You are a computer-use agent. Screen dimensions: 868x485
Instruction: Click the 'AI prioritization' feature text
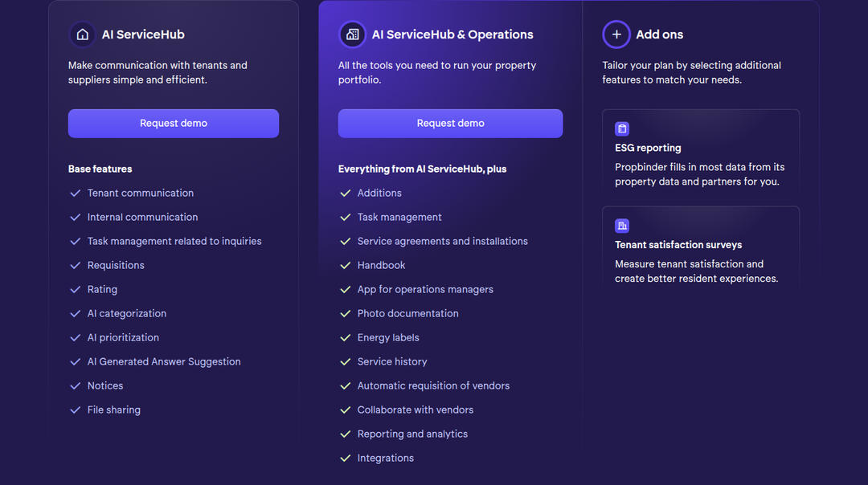pyautogui.click(x=123, y=337)
